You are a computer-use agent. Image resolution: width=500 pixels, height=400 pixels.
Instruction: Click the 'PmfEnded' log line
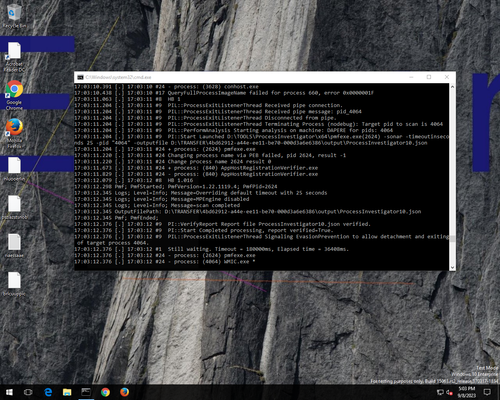(x=116, y=218)
